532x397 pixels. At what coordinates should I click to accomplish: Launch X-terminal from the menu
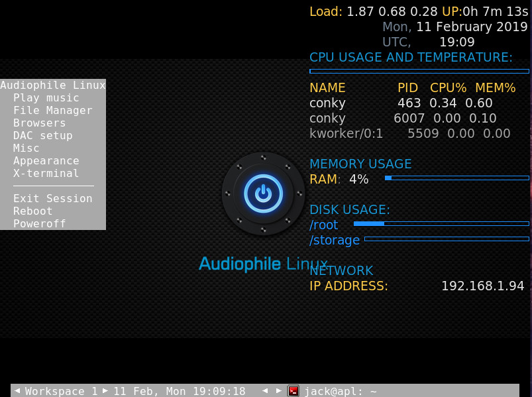46,174
